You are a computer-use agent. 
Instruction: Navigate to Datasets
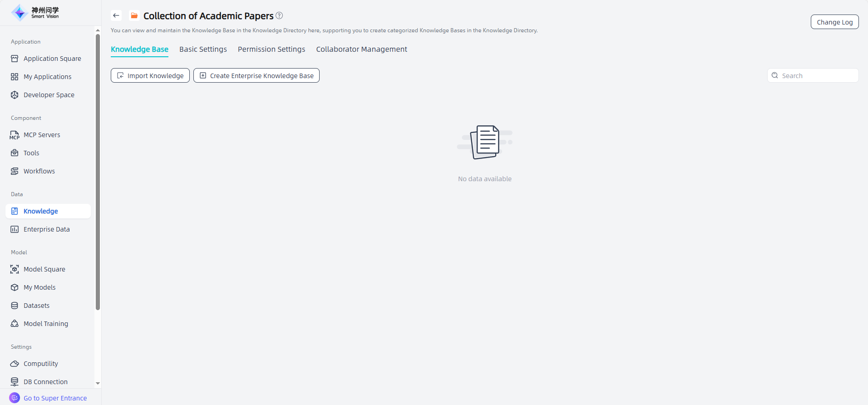pos(36,306)
